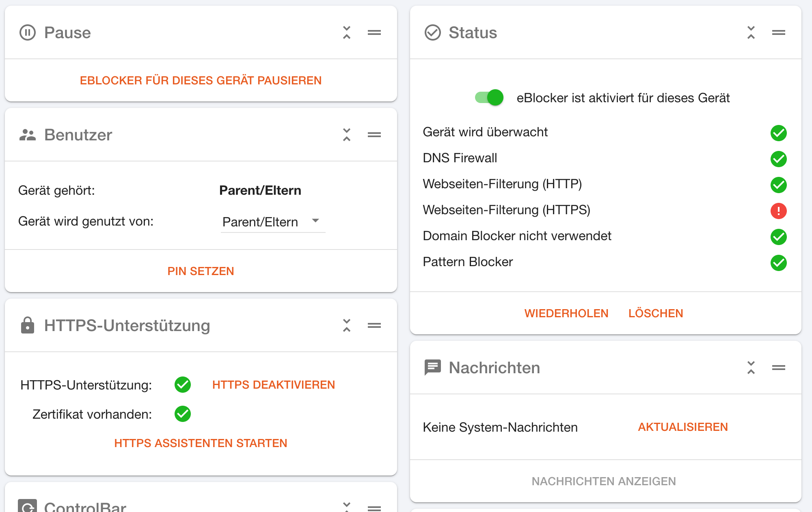The image size is (812, 512).
Task: Click the HTTPS-Unterstützung lock icon
Action: click(x=28, y=325)
